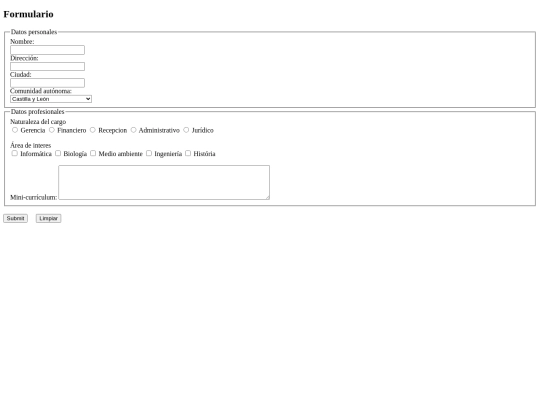
Task: Check the História checkbox
Action: [188, 153]
